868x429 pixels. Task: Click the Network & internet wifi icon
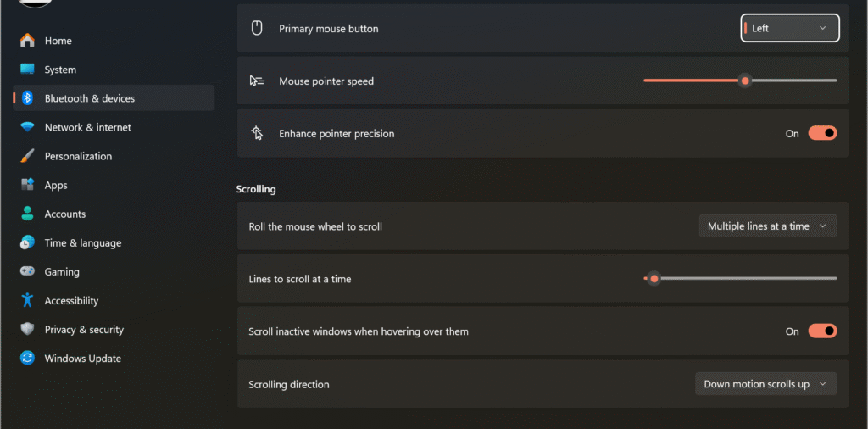click(x=27, y=127)
